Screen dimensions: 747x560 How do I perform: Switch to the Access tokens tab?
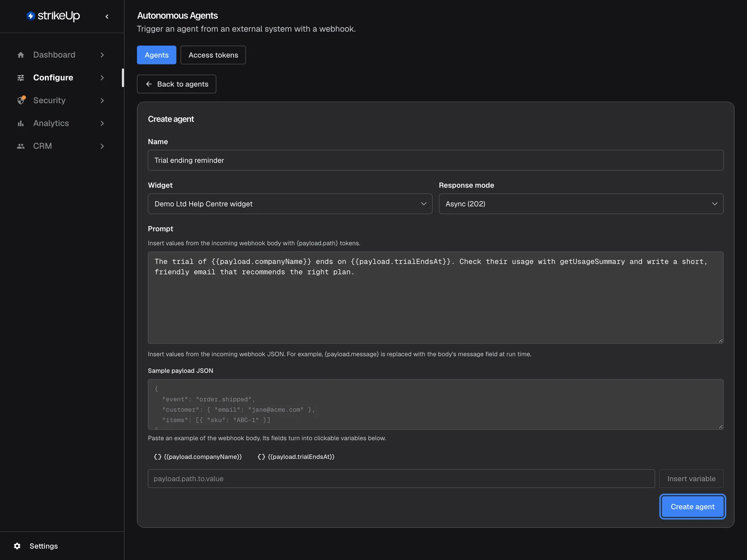[x=213, y=55]
